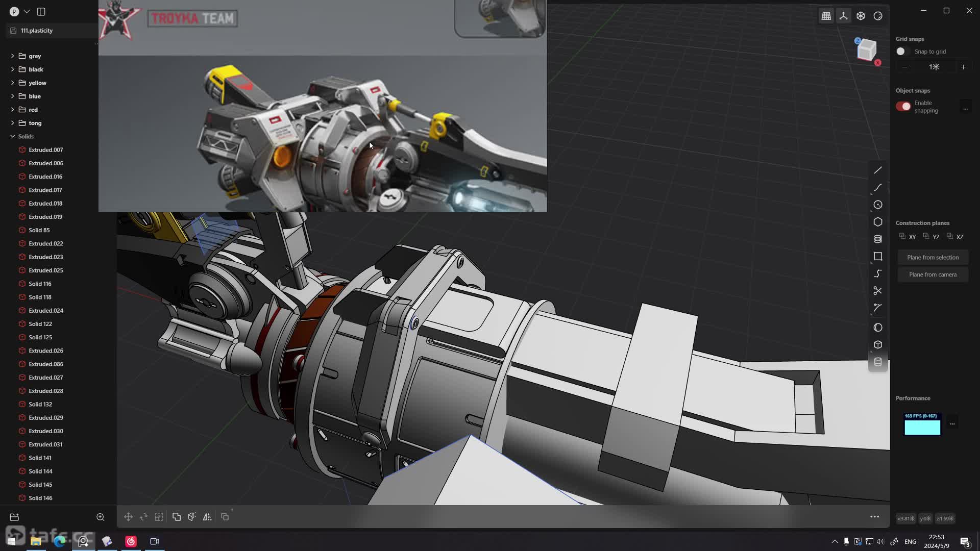Open command bar overflow menu
980x551 pixels.
(x=874, y=517)
